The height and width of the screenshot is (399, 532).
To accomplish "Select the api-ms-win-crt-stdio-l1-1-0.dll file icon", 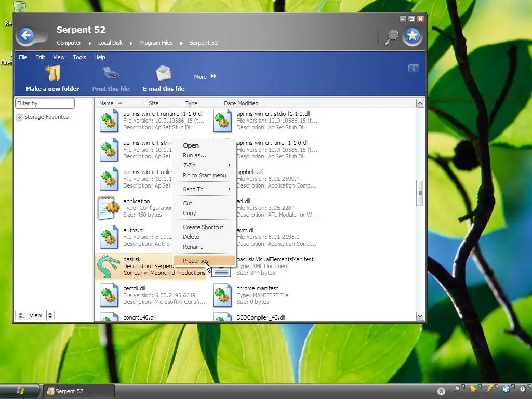I will tap(222, 121).
